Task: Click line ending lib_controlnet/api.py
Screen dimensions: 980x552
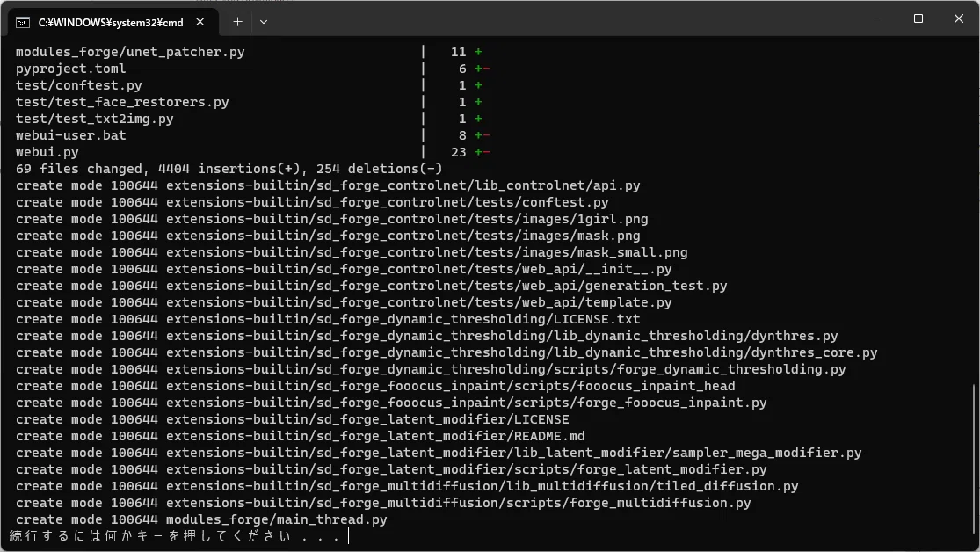Action: (328, 185)
